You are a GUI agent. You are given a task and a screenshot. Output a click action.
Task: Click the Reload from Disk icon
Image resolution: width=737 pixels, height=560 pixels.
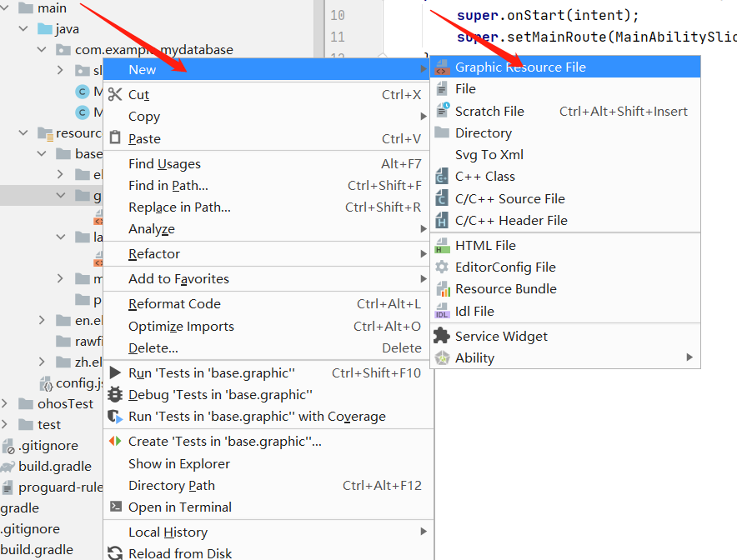[115, 553]
